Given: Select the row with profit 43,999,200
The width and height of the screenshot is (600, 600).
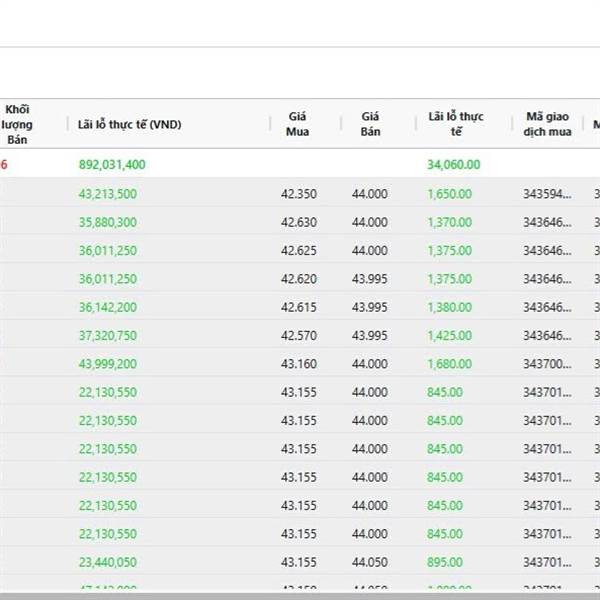Looking at the screenshot, I should 108,364.
